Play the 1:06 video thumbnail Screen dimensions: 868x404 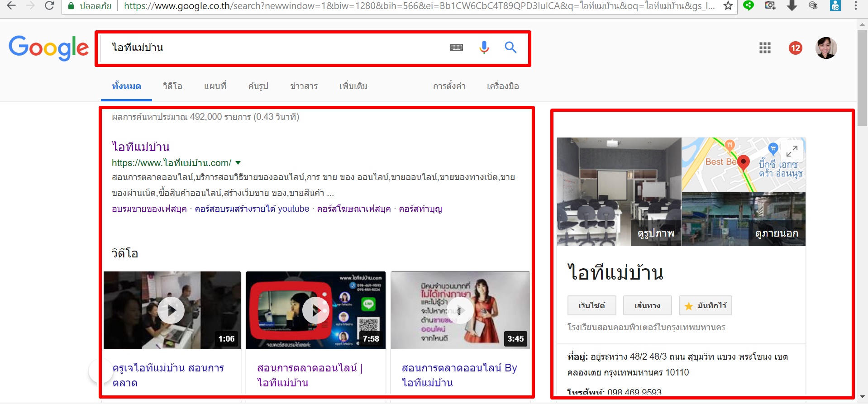click(172, 310)
